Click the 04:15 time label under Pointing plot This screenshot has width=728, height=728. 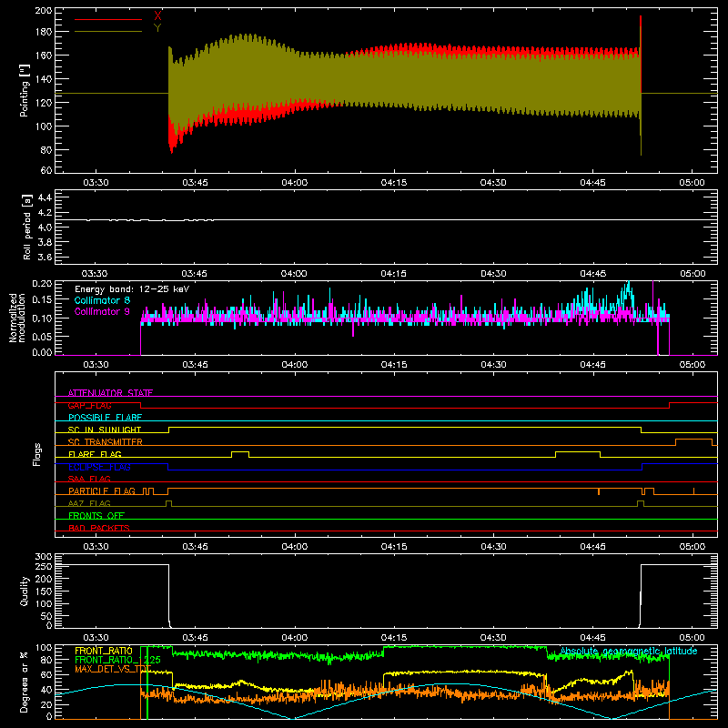click(x=394, y=183)
